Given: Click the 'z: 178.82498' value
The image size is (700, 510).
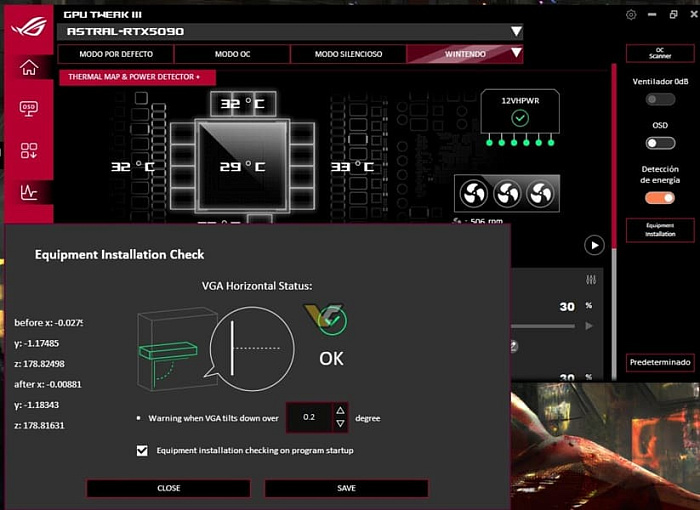Looking at the screenshot, I should (39, 364).
